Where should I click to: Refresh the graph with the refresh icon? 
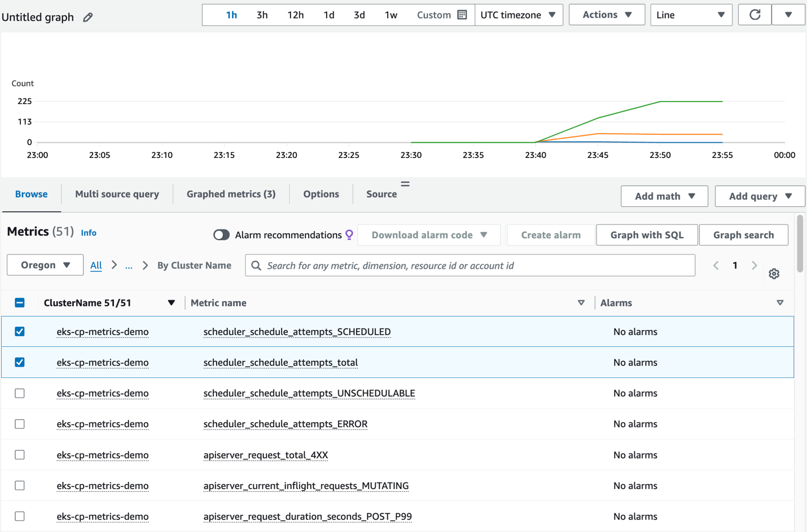(755, 15)
